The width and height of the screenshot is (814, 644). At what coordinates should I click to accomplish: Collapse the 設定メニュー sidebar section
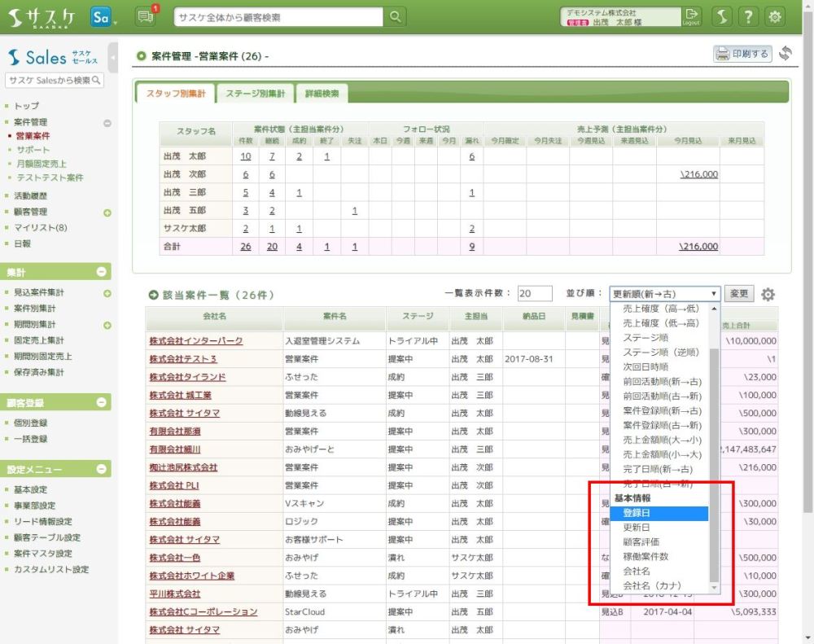tap(102, 469)
